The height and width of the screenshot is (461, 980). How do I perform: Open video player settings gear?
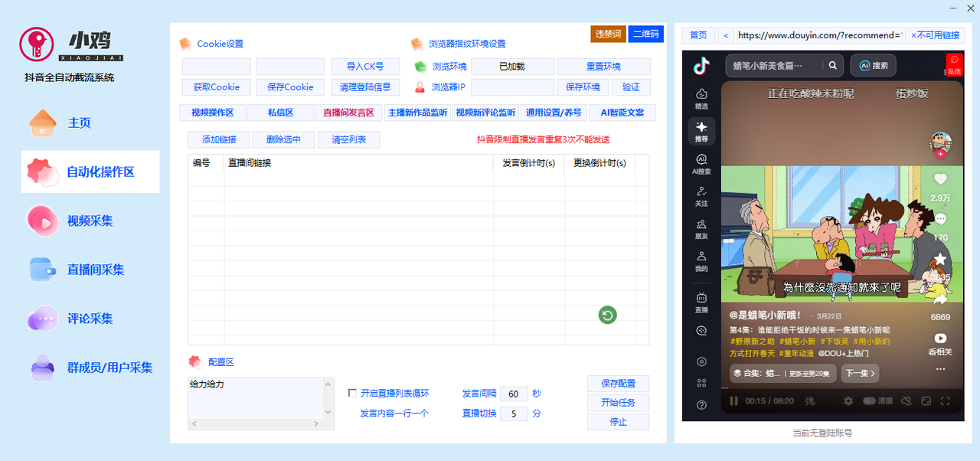point(848,401)
